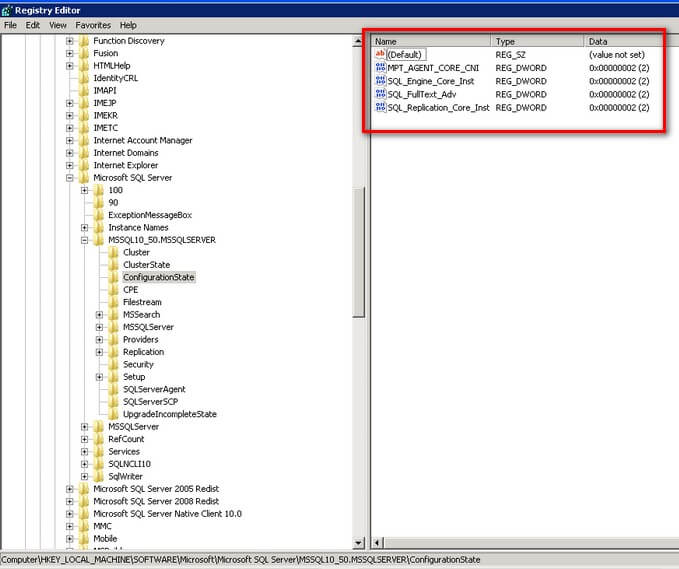Image resolution: width=679 pixels, height=569 pixels.
Task: Open the View menu
Action: click(58, 25)
